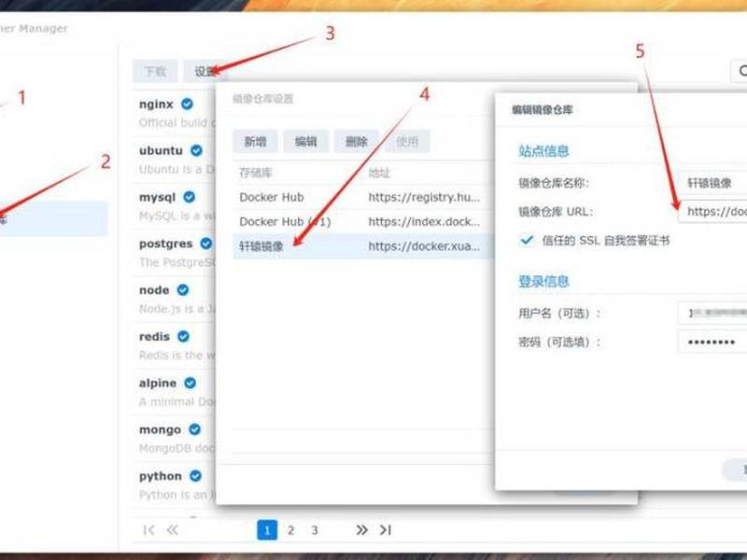The width and height of the screenshot is (747, 560).
Task: Click the verified badge next to ubuntu
Action: click(x=196, y=150)
